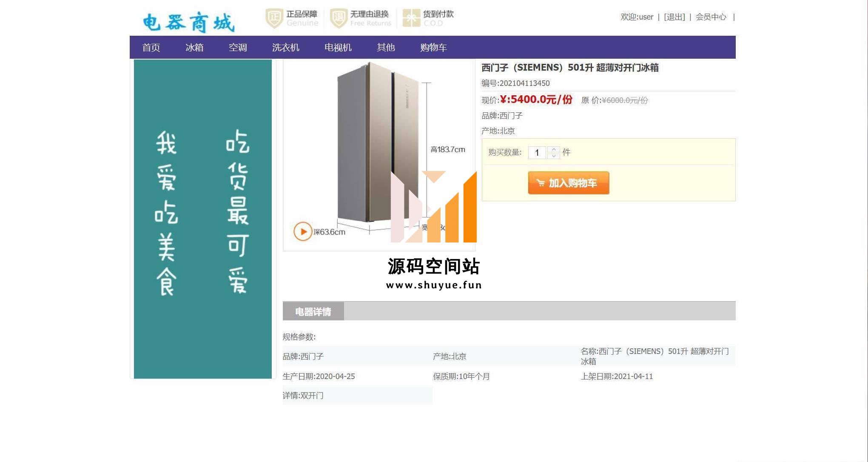Screen dimensions: 868x462
Task: Open the 其他 category menu
Action: [x=386, y=48]
